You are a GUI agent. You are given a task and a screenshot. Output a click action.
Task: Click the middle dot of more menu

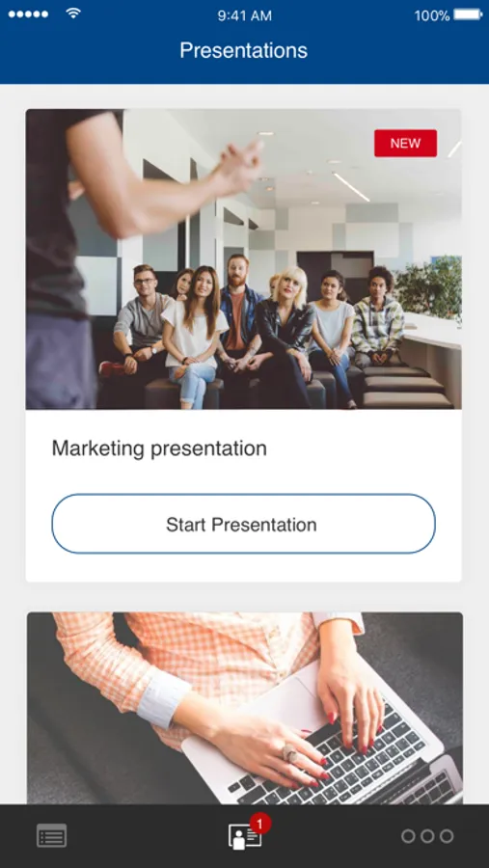coord(427,836)
